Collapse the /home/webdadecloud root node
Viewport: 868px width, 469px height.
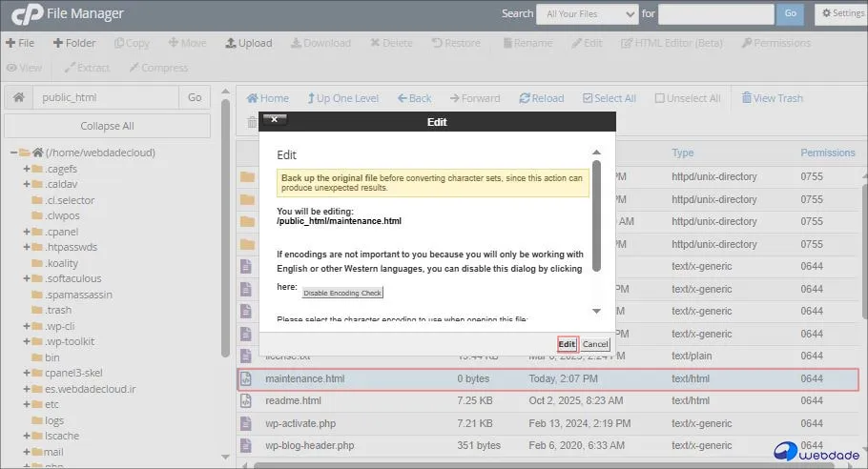point(14,153)
